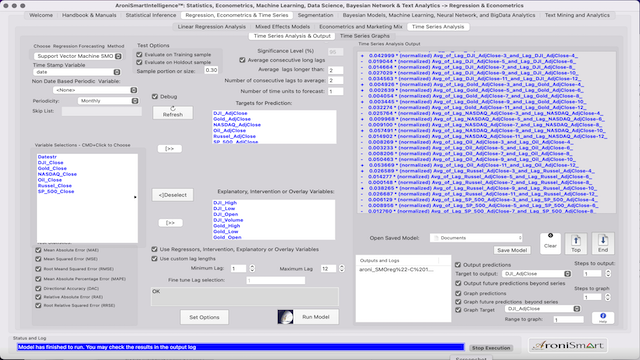Click Bayesian Models, Machine Learning tab

[439, 15]
